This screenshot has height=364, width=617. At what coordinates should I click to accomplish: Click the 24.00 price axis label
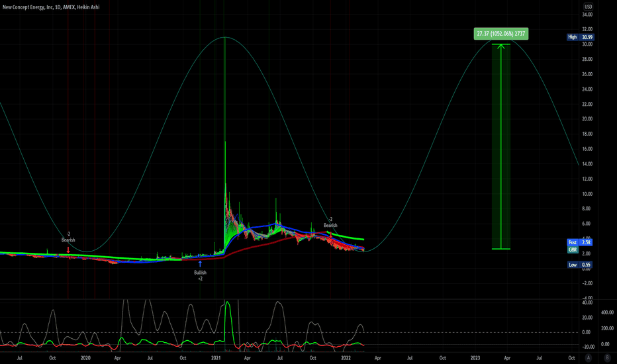tap(587, 89)
